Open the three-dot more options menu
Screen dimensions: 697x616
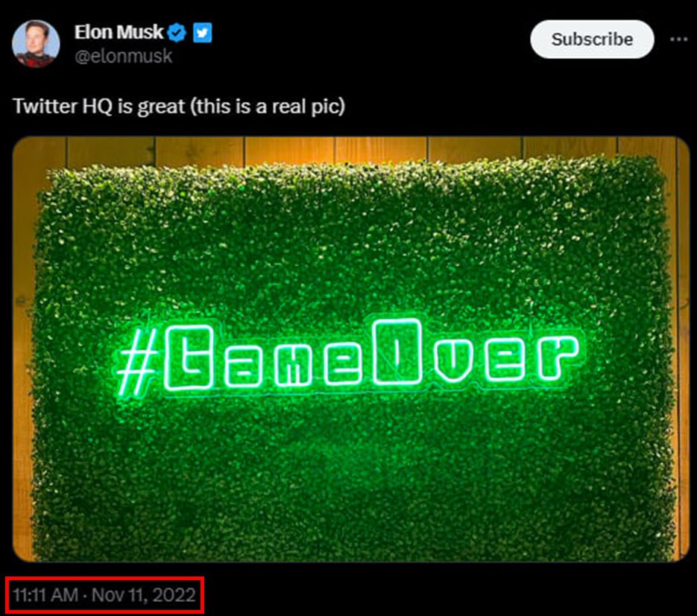point(679,39)
